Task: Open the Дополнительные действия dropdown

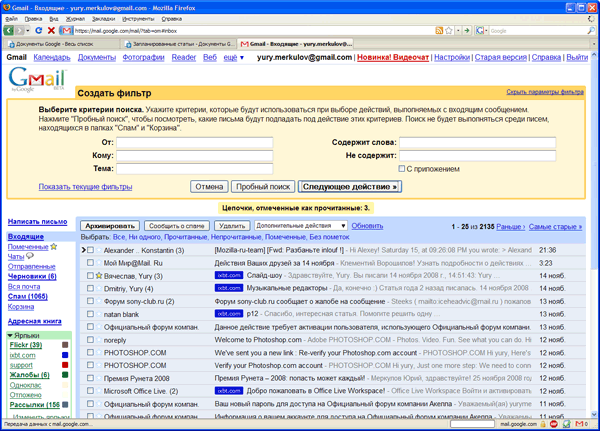Action: [301, 226]
